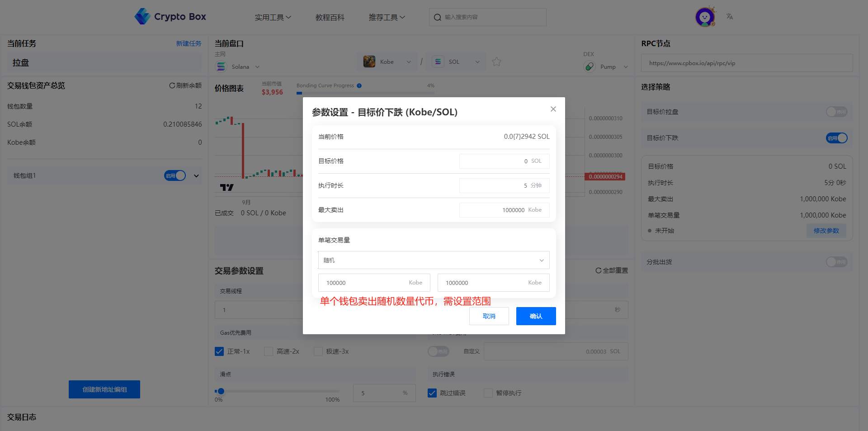The height and width of the screenshot is (431, 868).
Task: Open the 教程百科 menu item
Action: pos(330,17)
